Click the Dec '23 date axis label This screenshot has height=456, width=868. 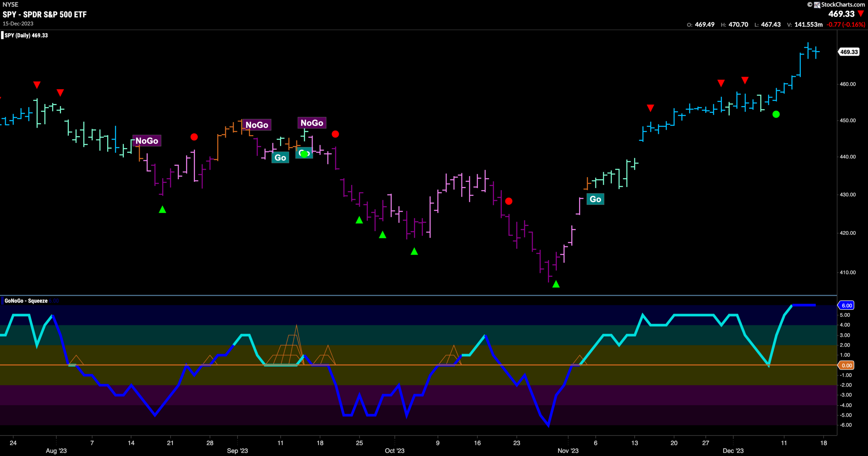point(733,451)
